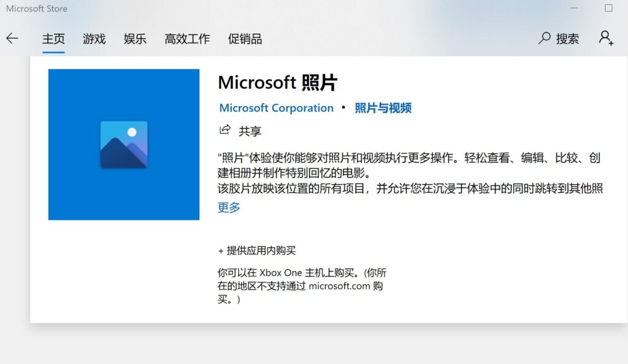Click the 搜索 label text

click(x=567, y=39)
